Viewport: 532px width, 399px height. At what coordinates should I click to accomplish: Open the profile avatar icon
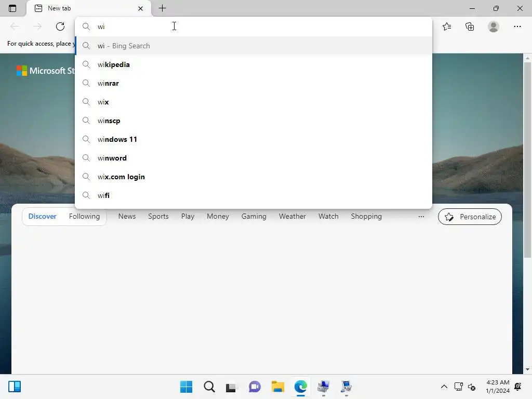point(494,26)
